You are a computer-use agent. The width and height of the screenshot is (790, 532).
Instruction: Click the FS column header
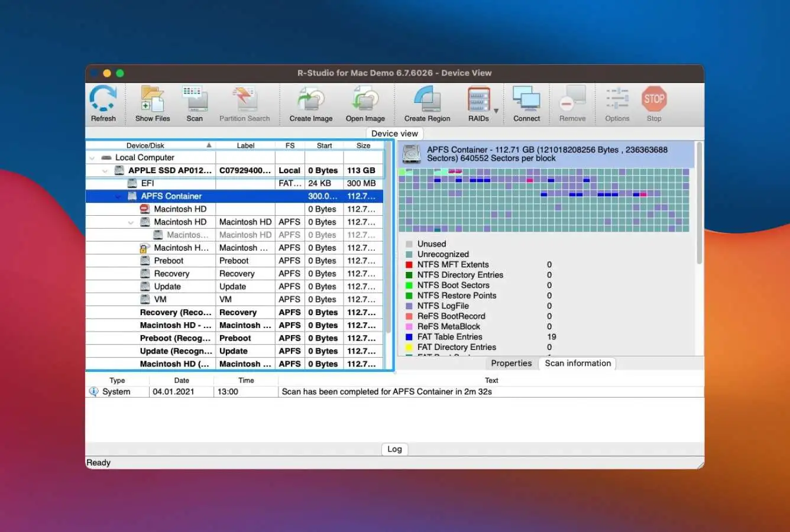[290, 145]
